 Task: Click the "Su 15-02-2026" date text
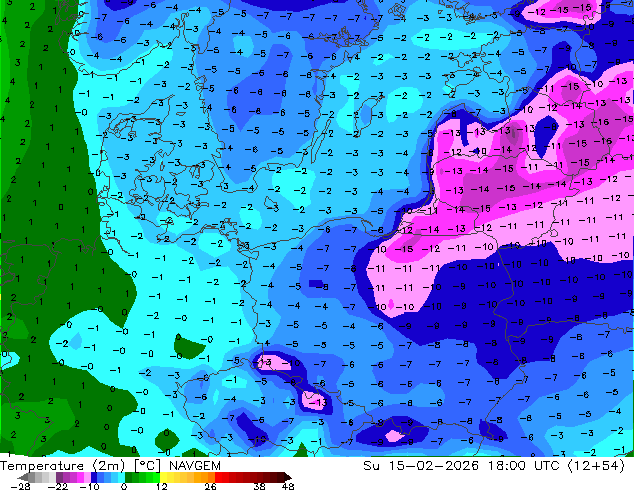pyautogui.click(x=421, y=466)
